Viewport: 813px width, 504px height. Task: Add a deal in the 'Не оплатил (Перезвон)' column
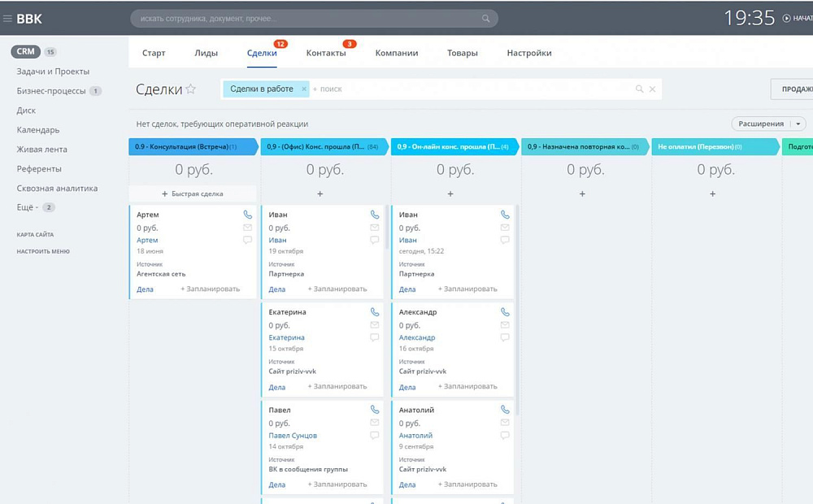pyautogui.click(x=713, y=194)
